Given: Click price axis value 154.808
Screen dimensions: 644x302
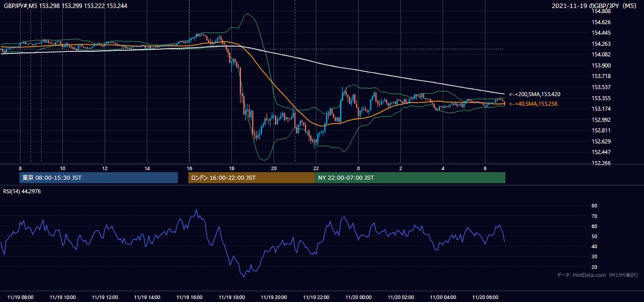Looking at the screenshot, I should [601, 11].
